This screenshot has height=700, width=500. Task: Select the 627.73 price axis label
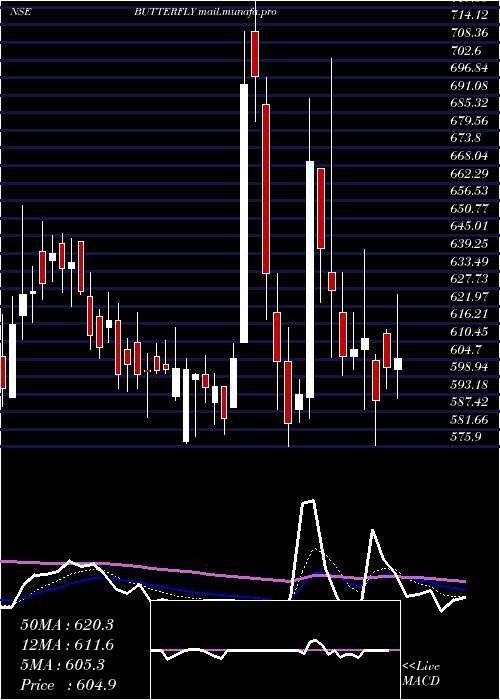pyautogui.click(x=469, y=279)
